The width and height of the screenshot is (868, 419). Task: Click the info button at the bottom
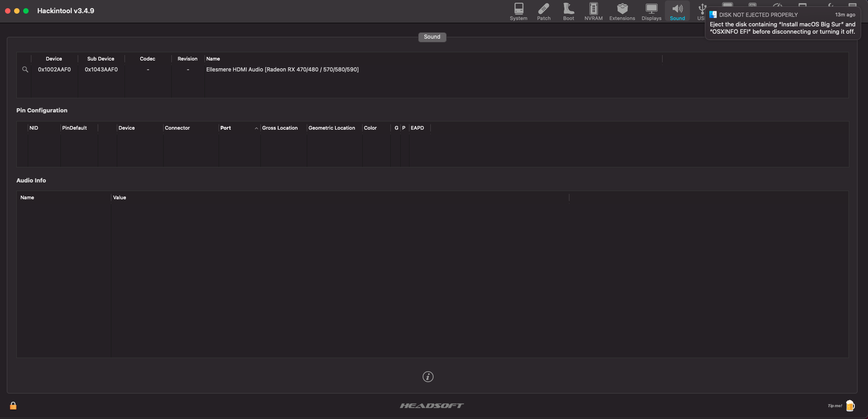[427, 376]
